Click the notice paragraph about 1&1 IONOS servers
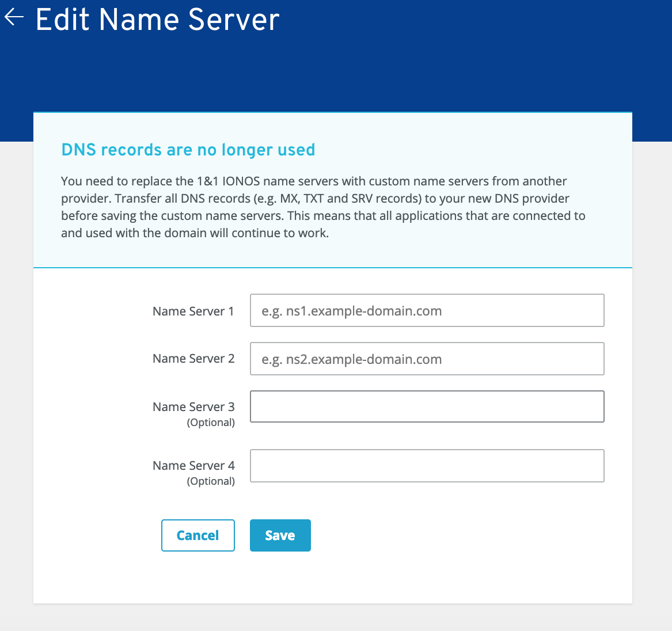The height and width of the screenshot is (631, 672). pyautogui.click(x=314, y=181)
